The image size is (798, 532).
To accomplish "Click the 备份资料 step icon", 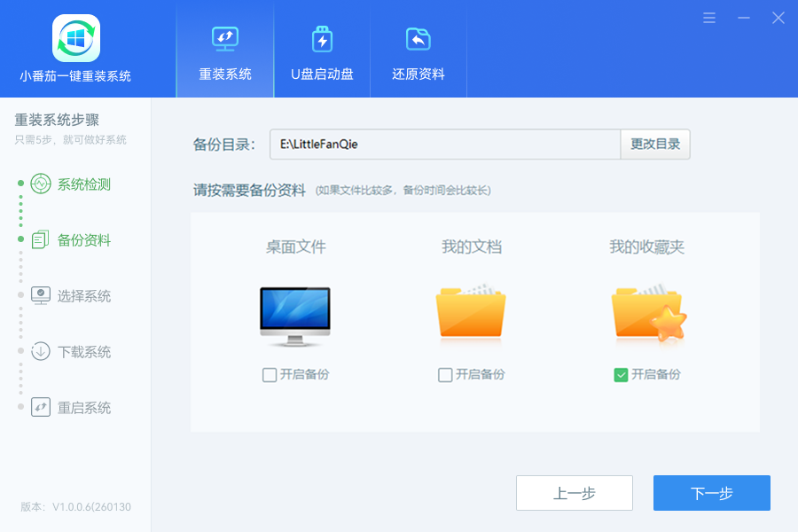I will point(41,239).
